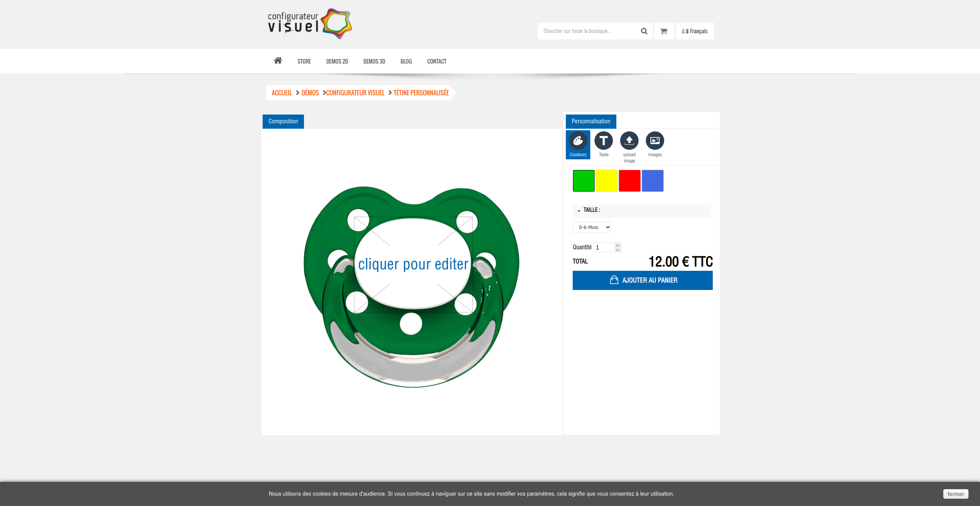980x506 pixels.
Task: Dismiss cookie banner with fermer
Action: coord(955,494)
